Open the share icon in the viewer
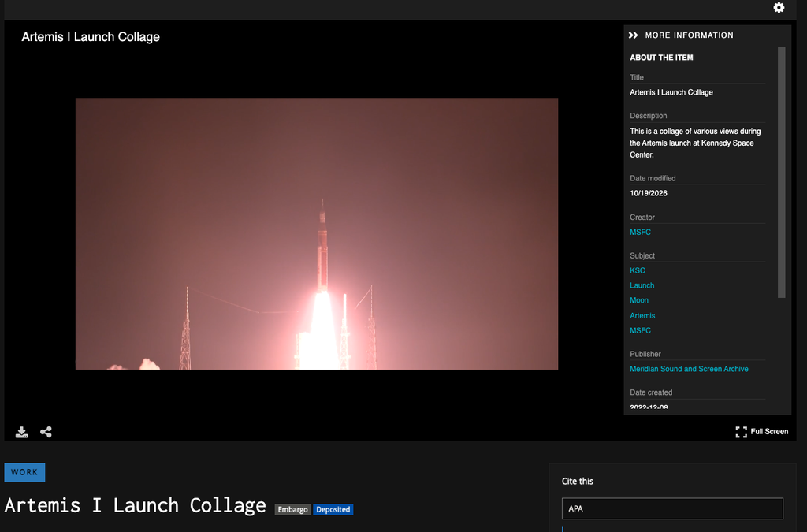This screenshot has height=532, width=807. tap(46, 432)
